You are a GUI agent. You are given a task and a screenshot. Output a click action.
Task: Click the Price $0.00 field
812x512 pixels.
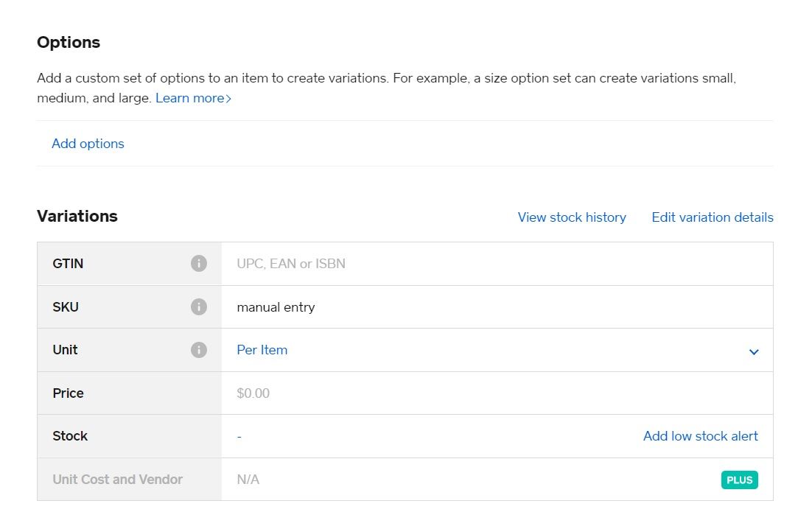click(253, 393)
